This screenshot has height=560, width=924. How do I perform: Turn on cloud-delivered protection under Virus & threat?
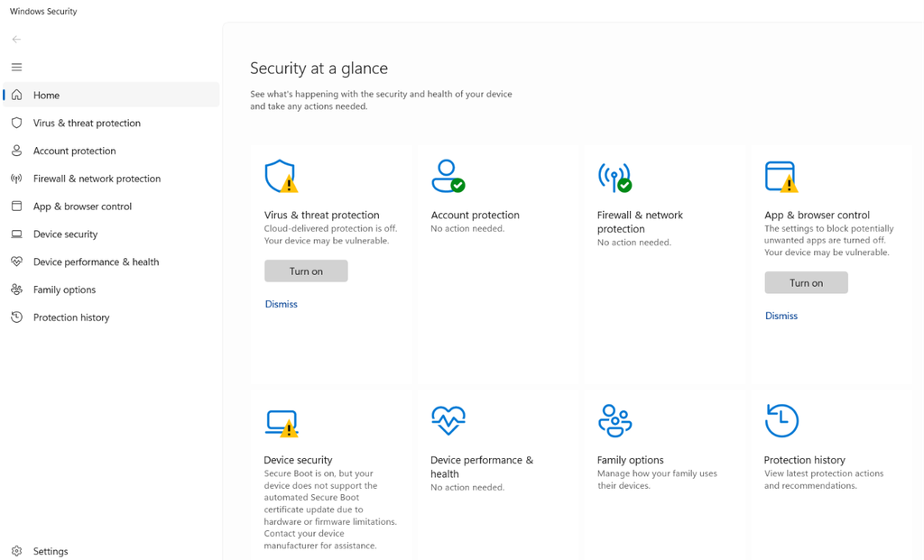tap(306, 271)
